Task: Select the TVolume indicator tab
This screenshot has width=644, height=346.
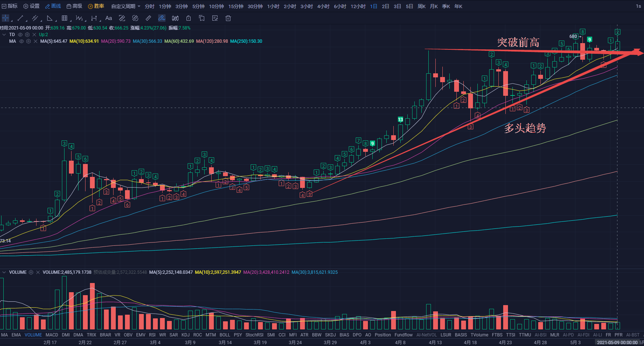Action: tap(479, 335)
